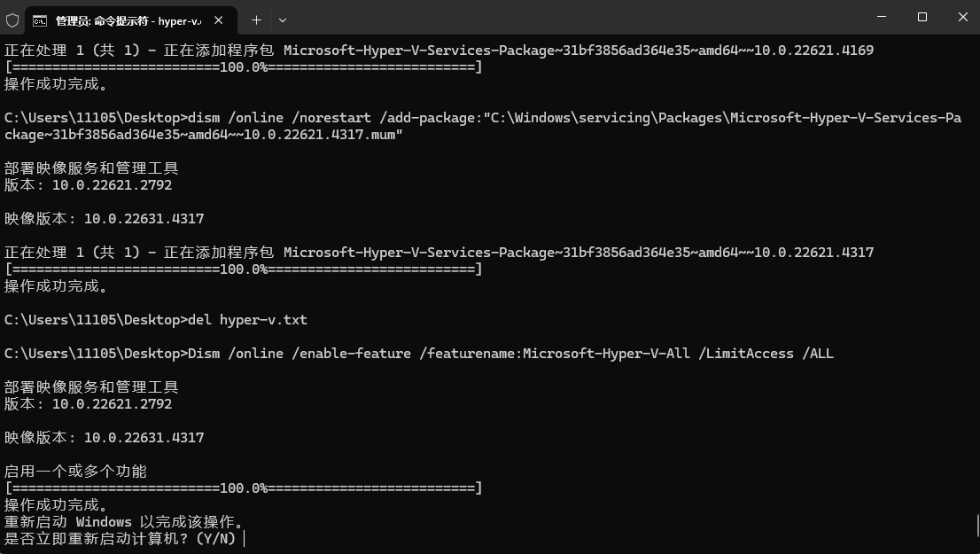
Task: Click the administrator shield icon in title bar
Action: [x=12, y=20]
